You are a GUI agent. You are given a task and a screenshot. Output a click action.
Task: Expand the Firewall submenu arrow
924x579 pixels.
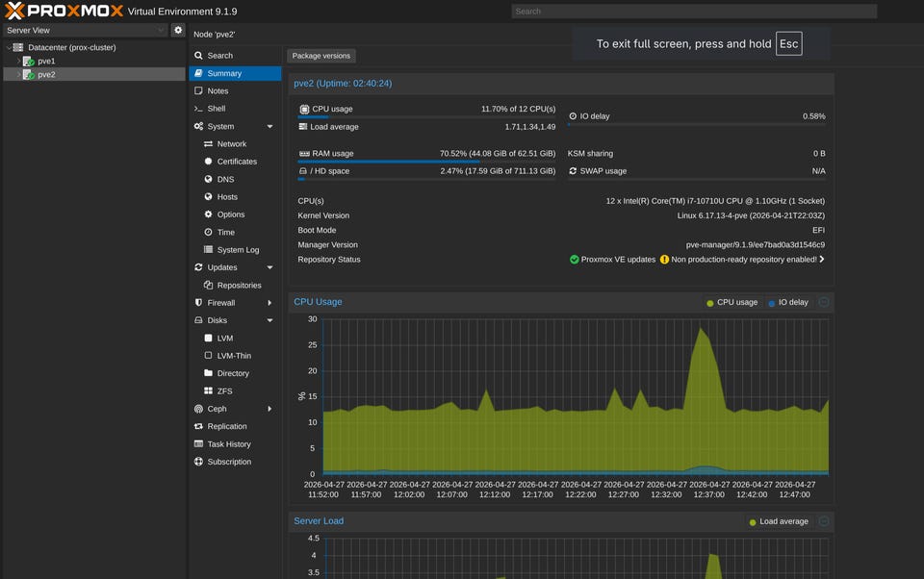pyautogui.click(x=269, y=303)
